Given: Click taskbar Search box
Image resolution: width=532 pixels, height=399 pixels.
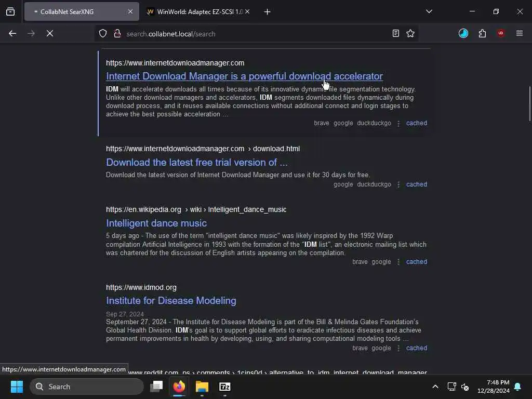Looking at the screenshot, I should coord(87,387).
